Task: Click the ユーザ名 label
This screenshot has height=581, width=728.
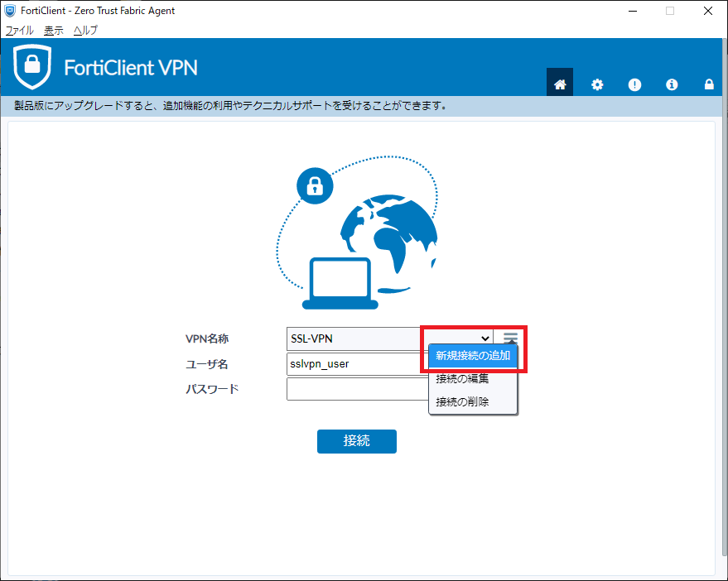Action: click(207, 364)
